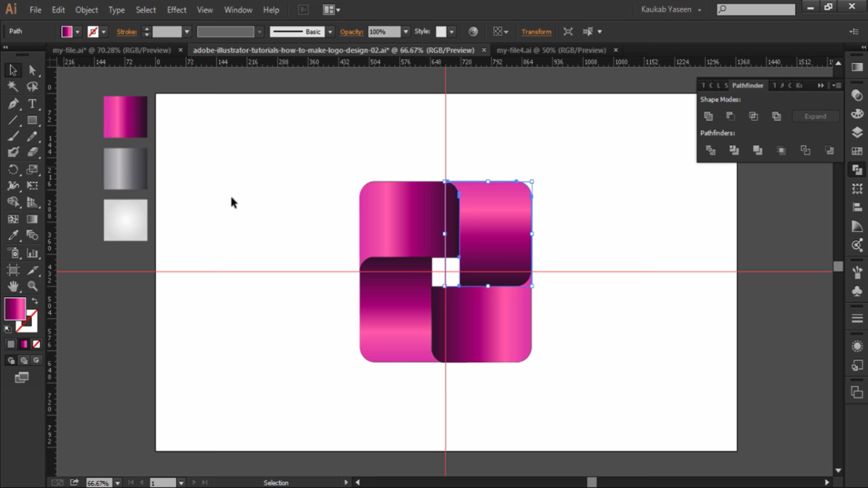This screenshot has width=868, height=488.
Task: Click the Divide pathfinder icon
Action: (711, 150)
